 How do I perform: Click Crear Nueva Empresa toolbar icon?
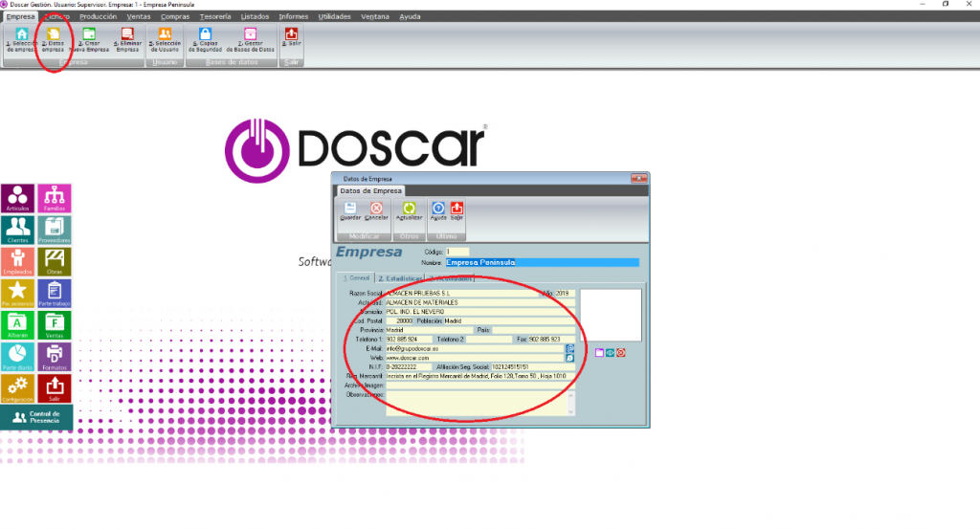(x=89, y=40)
